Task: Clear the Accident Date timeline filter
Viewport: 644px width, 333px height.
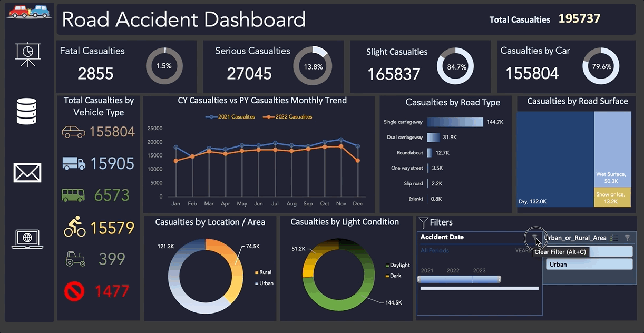Action: pyautogui.click(x=535, y=238)
